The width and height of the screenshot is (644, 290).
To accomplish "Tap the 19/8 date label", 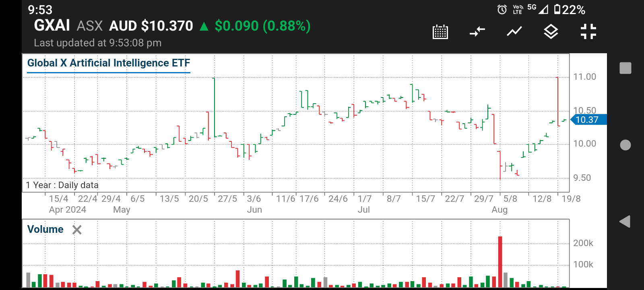I will (571, 199).
